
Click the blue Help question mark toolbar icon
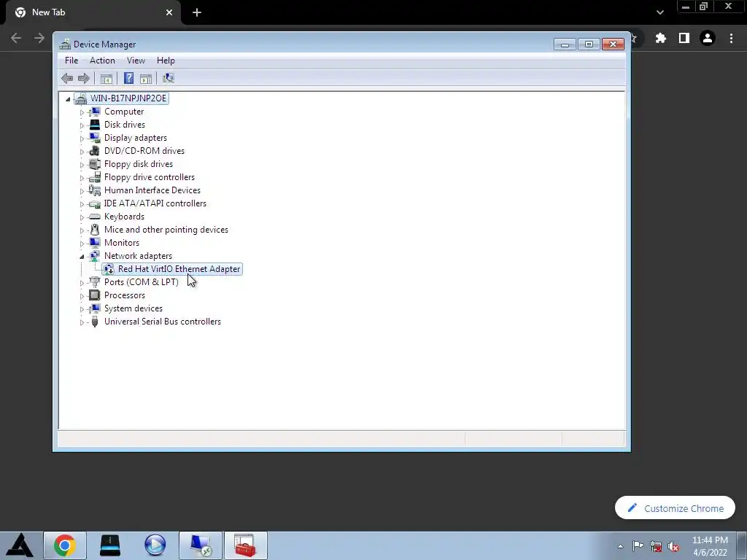pyautogui.click(x=128, y=78)
